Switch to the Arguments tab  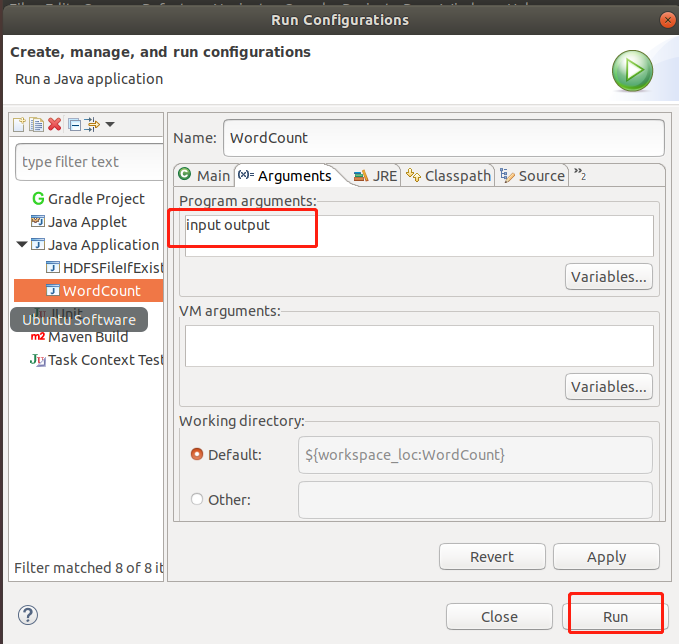[285, 176]
